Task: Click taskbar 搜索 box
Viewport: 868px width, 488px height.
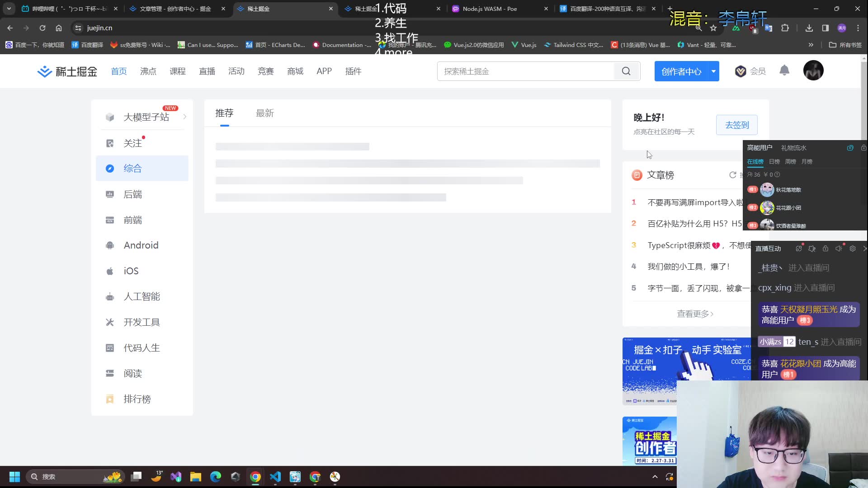Action: (x=75, y=477)
